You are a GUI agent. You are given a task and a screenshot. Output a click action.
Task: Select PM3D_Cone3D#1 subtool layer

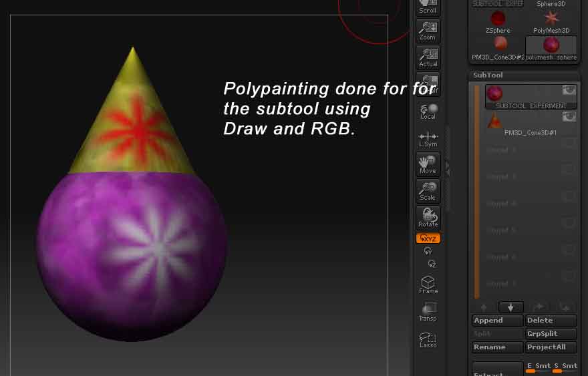[x=531, y=124]
